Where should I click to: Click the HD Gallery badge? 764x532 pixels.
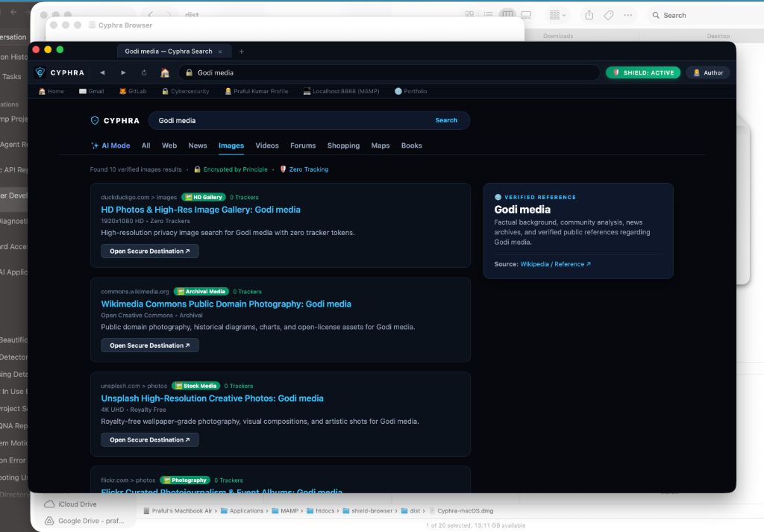coord(204,197)
